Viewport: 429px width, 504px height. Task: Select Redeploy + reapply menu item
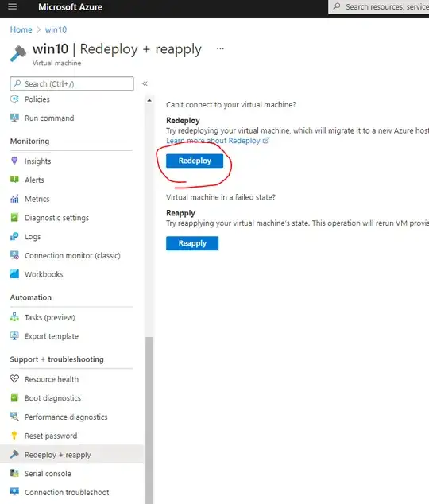coord(72,454)
